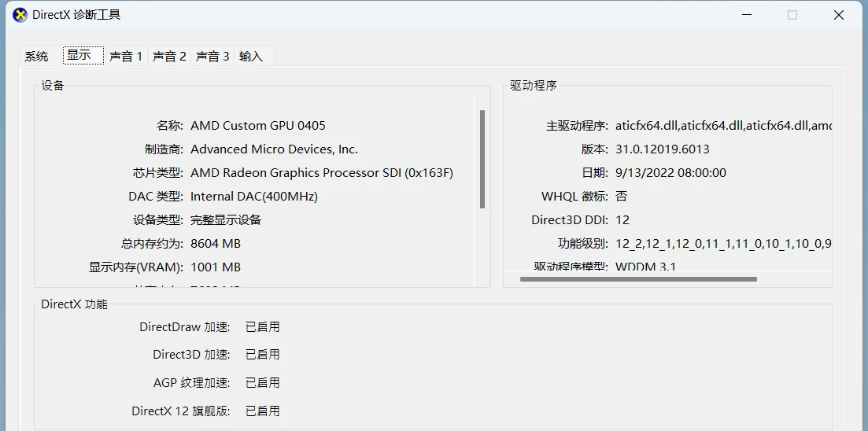Minimize the DirectX 诊断工具 window
Image resolution: width=868 pixels, height=431 pixels.
coord(746,15)
